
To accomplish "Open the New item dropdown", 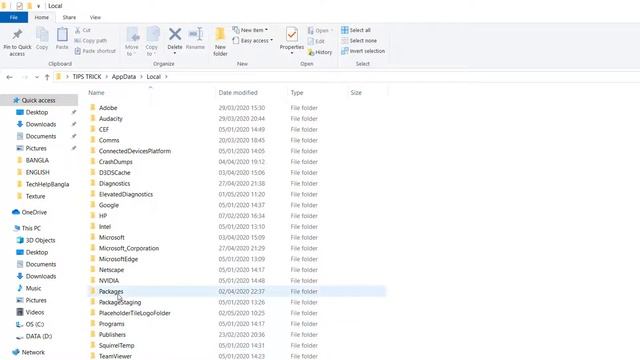I will coord(250,30).
